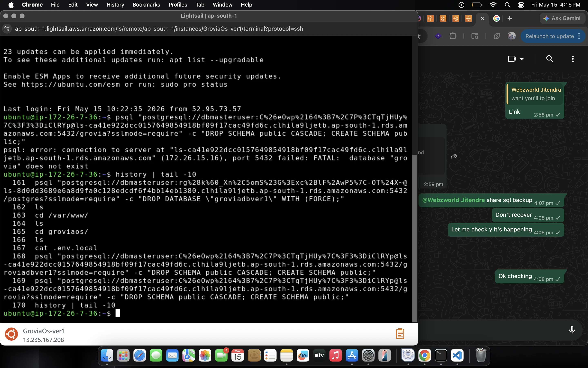588x368 pixels.
Task: Click the 'Don't recover' message
Action: [x=528, y=215]
